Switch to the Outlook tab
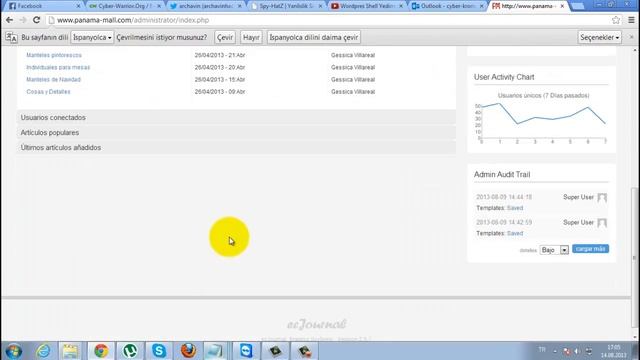Screen dimensions: 640x360 [448, 6]
